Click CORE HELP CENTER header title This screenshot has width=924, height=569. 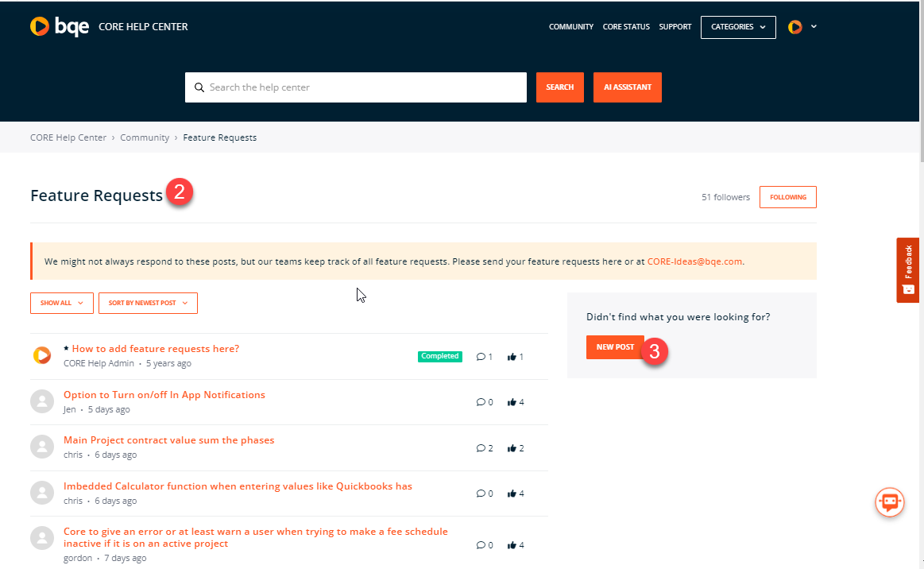[143, 26]
